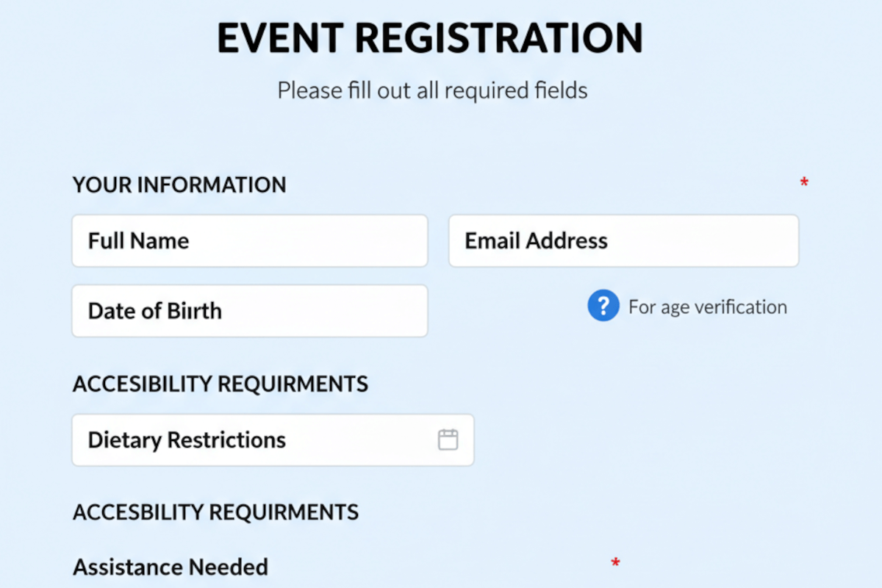
Task: Click the help icon beside age verification note
Action: point(603,306)
